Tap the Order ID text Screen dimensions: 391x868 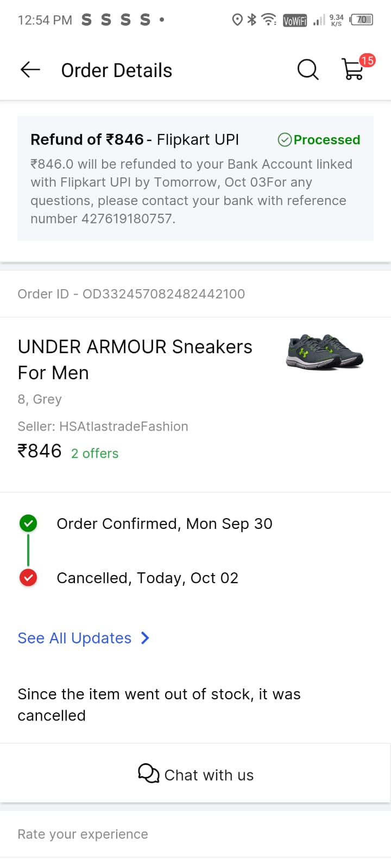point(131,294)
